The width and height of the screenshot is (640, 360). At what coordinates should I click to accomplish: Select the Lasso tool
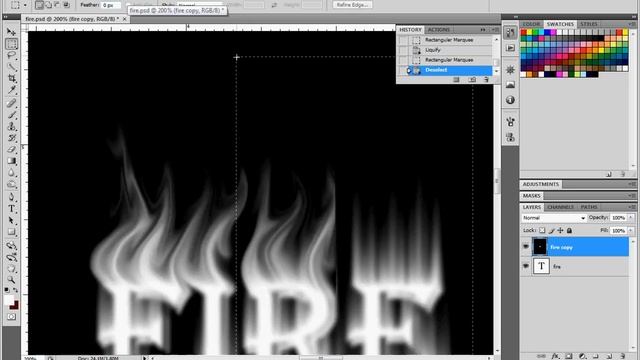click(11, 55)
